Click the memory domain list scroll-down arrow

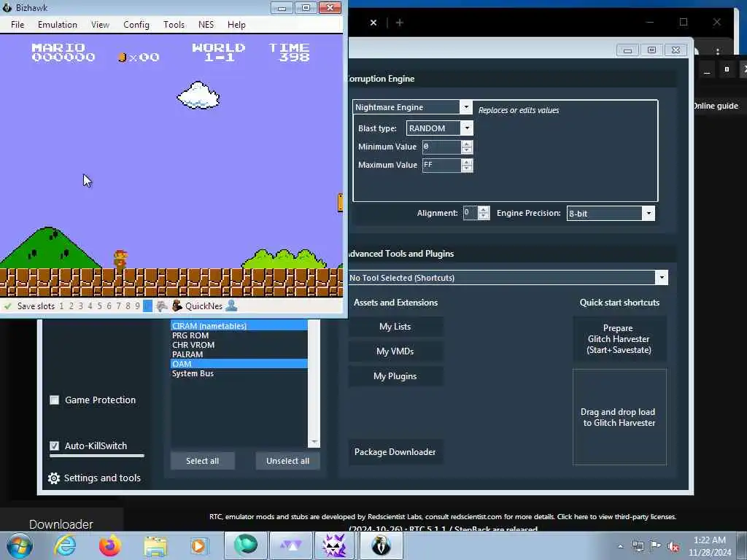tap(314, 443)
